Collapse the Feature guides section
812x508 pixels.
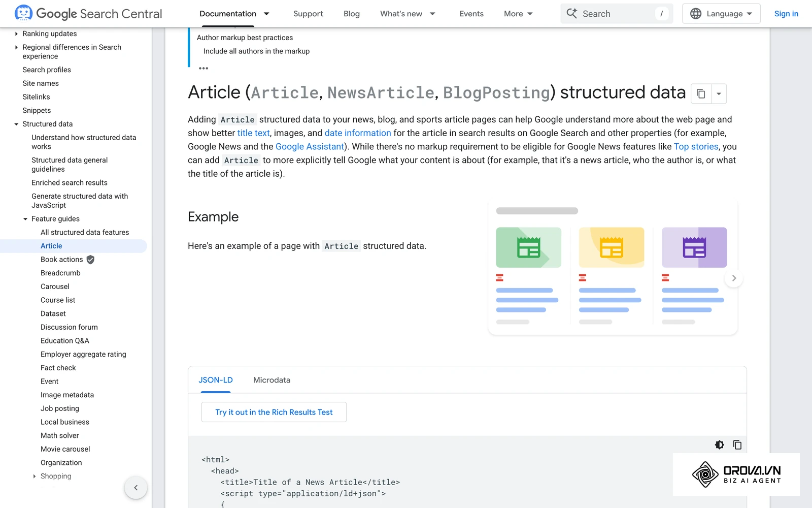[25, 219]
